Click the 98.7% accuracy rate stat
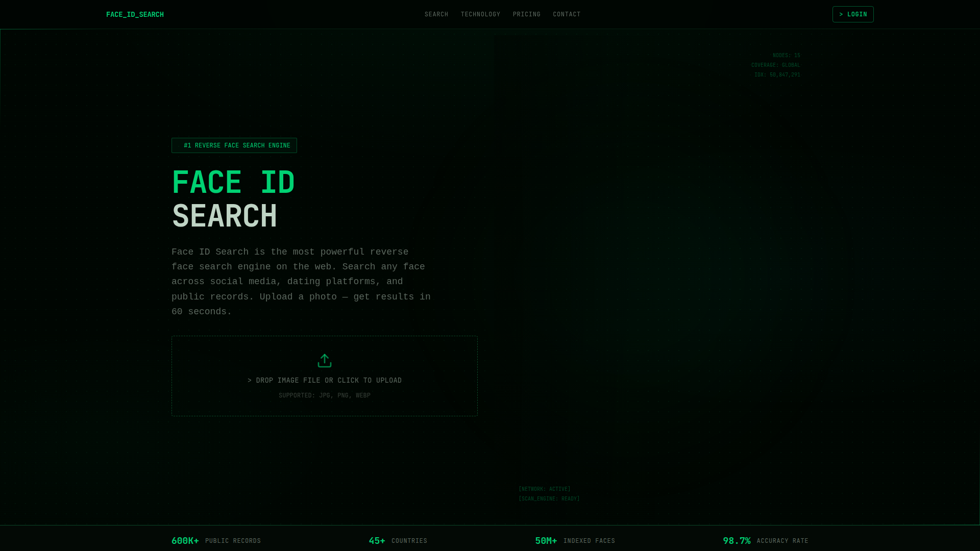The width and height of the screenshot is (980, 551). [765, 541]
